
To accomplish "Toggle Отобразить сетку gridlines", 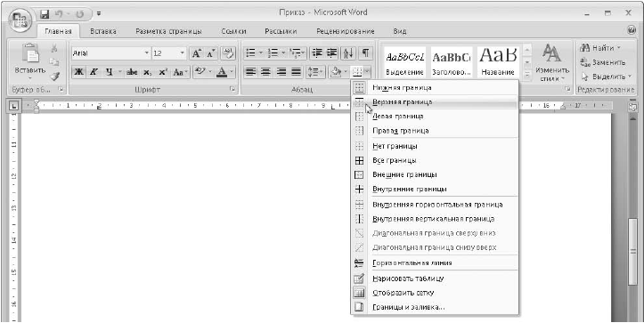I will coord(435,293).
